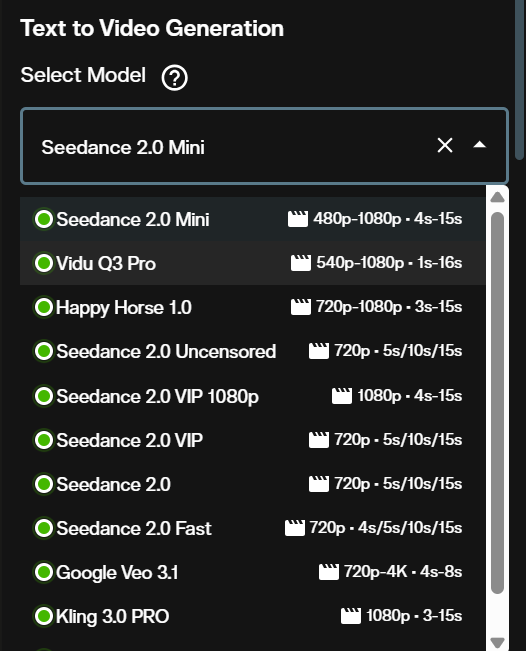Click clapperboard icon in Seedance 2.0 Mini row
This screenshot has height=651, width=526.
coord(298,219)
